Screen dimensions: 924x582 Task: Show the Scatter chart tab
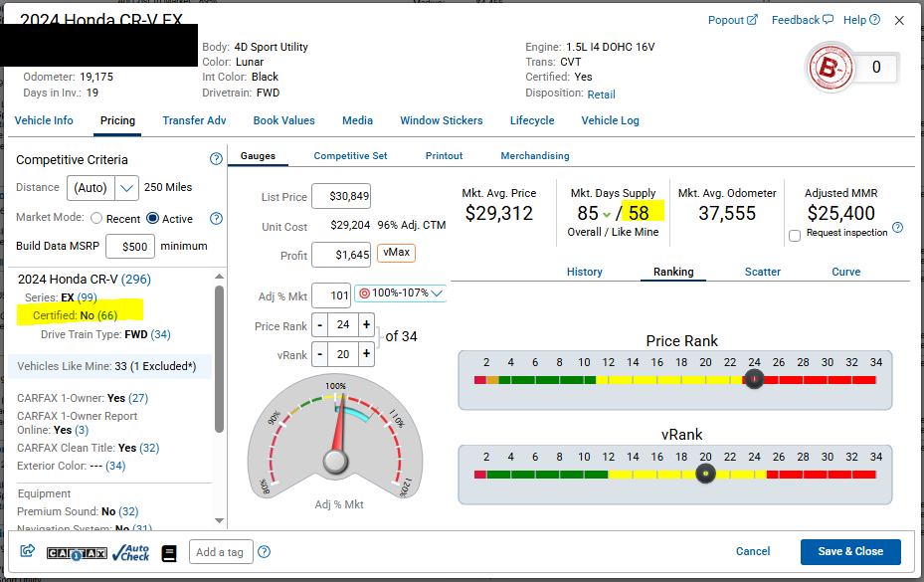[763, 272]
